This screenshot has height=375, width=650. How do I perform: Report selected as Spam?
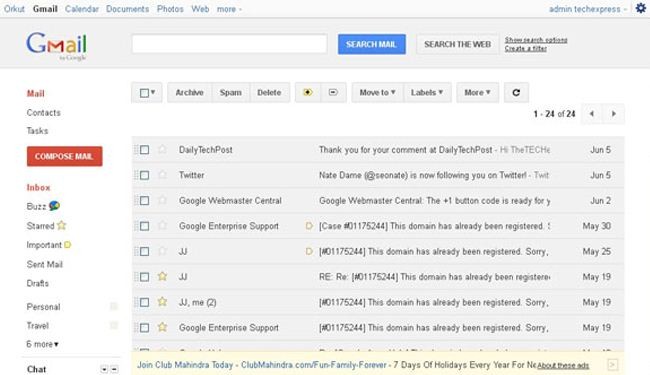coord(230,92)
